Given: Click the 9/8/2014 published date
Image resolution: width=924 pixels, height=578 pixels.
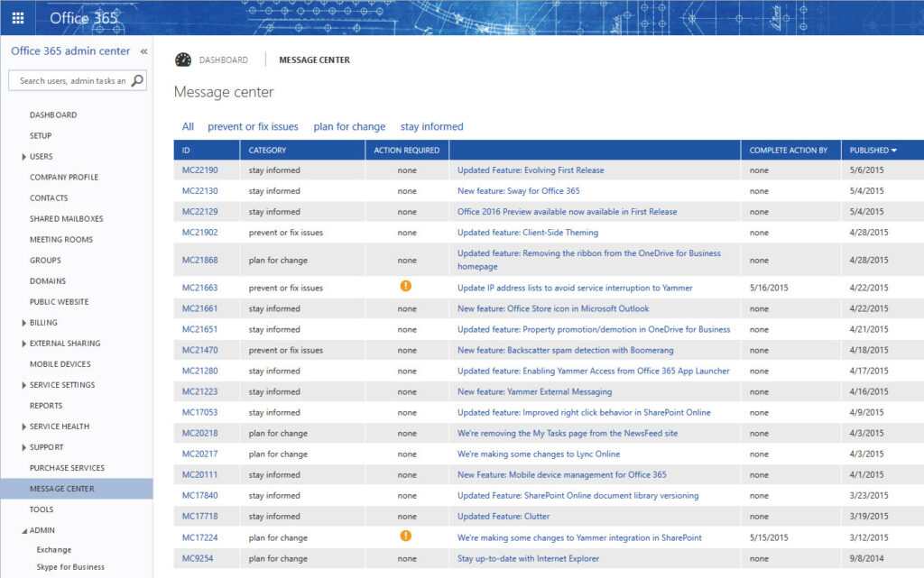Looking at the screenshot, I should [866, 558].
